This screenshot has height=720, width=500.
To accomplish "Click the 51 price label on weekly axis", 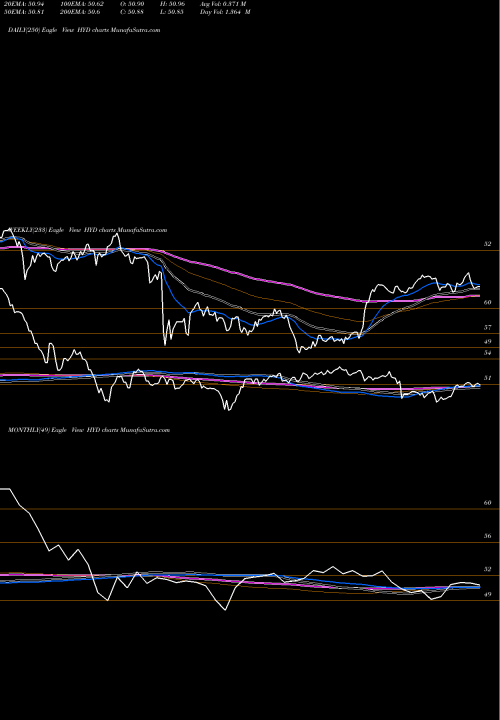I will click(488, 378).
